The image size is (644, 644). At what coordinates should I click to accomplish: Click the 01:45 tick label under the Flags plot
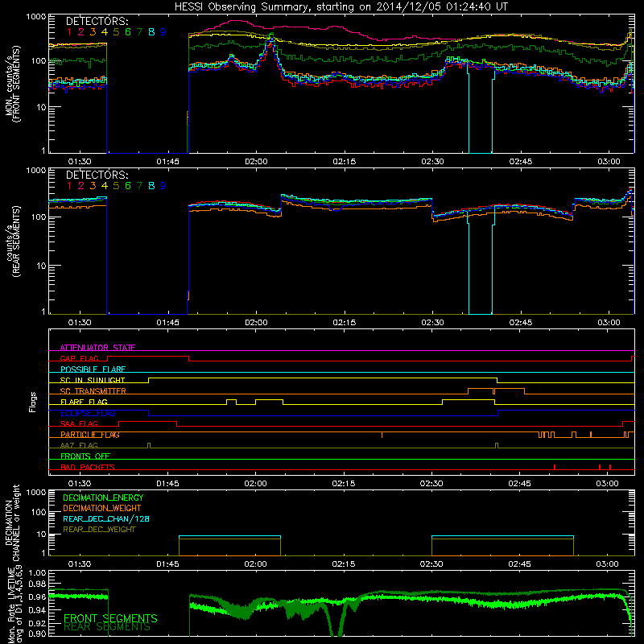point(168,484)
